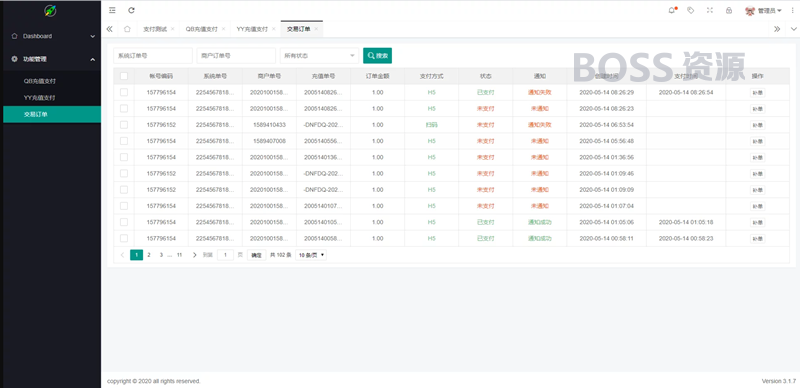Image resolution: width=800 pixels, height=388 pixels.
Task: Click 补单 for order created 01:05:06
Action: point(758,222)
